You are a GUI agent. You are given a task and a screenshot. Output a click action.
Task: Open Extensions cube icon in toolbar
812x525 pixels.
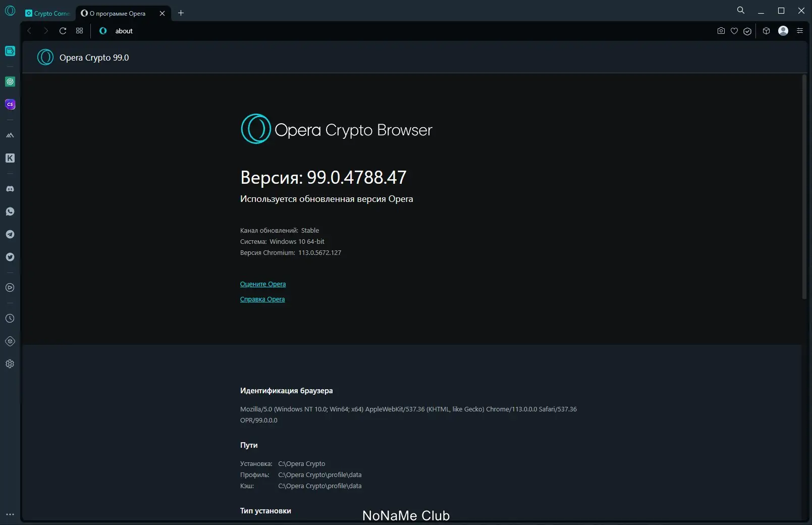[x=766, y=31]
